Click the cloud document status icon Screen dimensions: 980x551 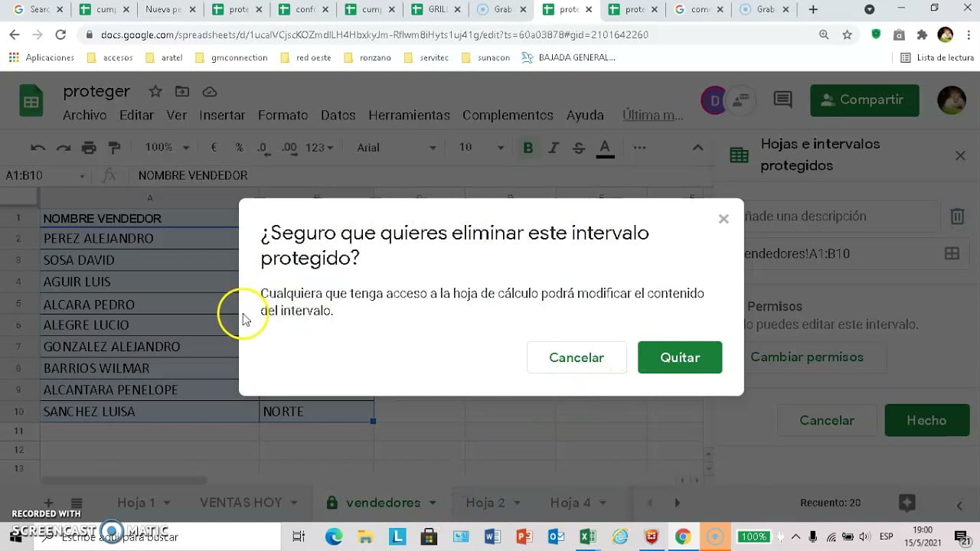(x=209, y=92)
